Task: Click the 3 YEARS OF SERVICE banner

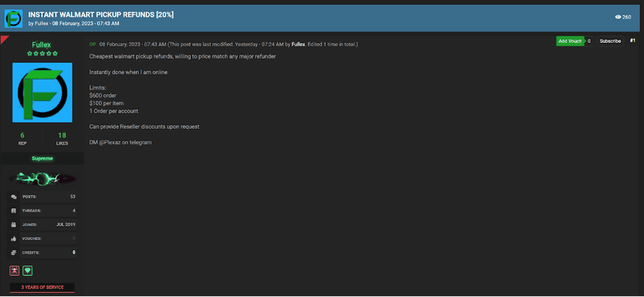Action: coord(43,287)
